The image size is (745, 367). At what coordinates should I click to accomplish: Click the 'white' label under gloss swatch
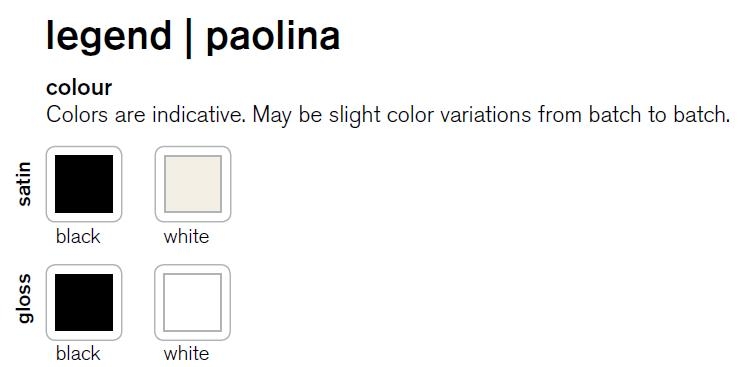point(186,353)
